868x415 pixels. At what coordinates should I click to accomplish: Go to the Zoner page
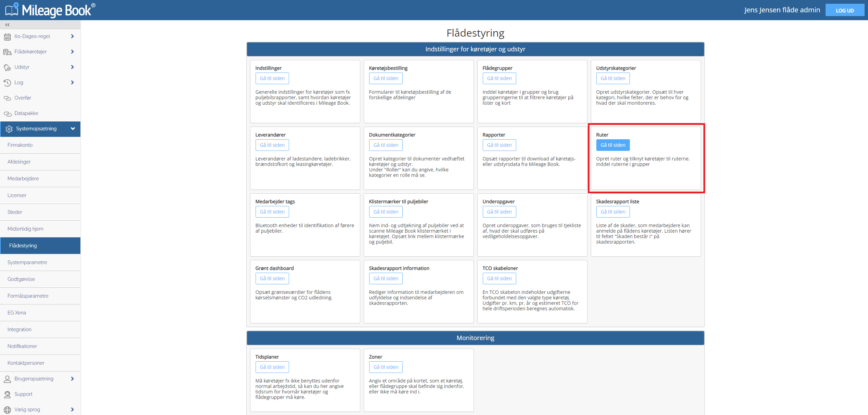[x=386, y=367]
